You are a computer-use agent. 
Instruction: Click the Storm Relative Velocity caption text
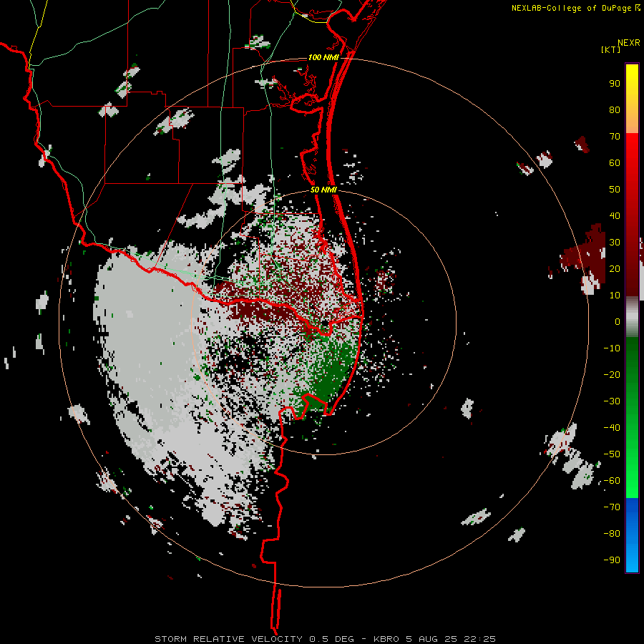pyautogui.click(x=325, y=639)
